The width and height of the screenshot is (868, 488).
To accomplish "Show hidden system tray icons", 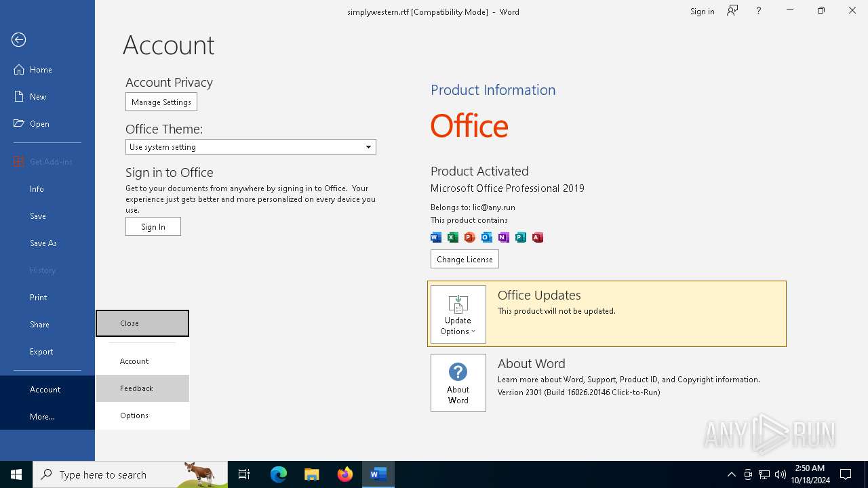I will point(731,474).
